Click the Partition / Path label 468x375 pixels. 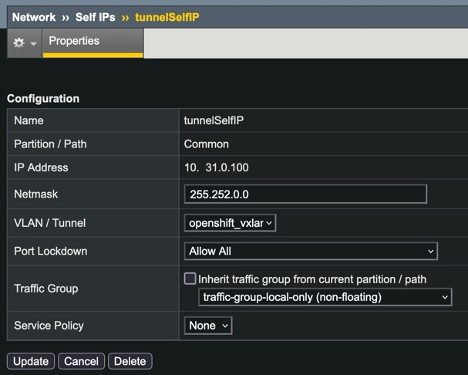[x=50, y=144]
